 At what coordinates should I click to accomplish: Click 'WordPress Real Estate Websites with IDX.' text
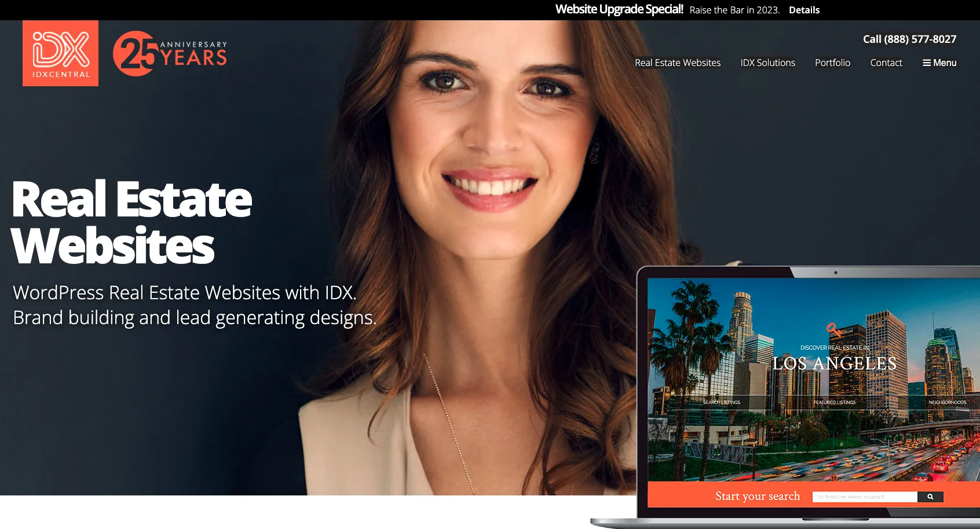pyautogui.click(x=185, y=292)
